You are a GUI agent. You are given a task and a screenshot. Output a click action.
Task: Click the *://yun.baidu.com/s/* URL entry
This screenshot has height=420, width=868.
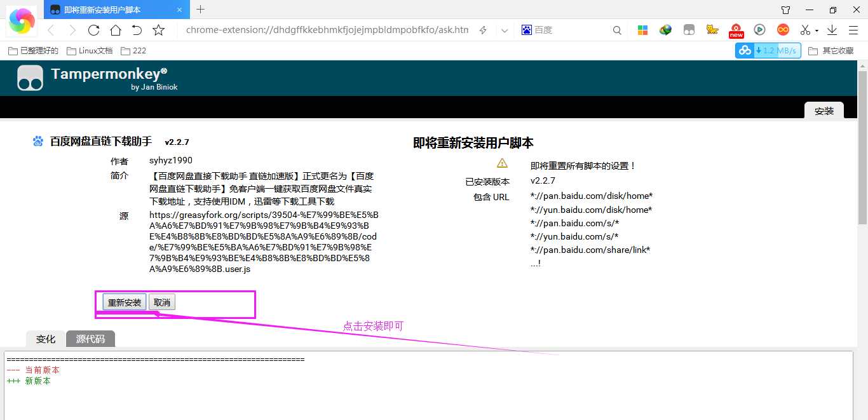pyautogui.click(x=574, y=236)
